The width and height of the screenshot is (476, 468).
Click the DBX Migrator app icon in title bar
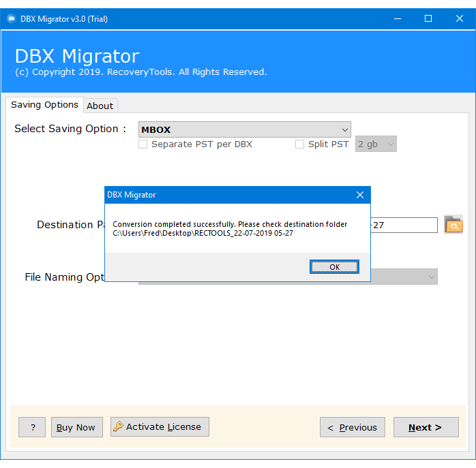point(11,19)
